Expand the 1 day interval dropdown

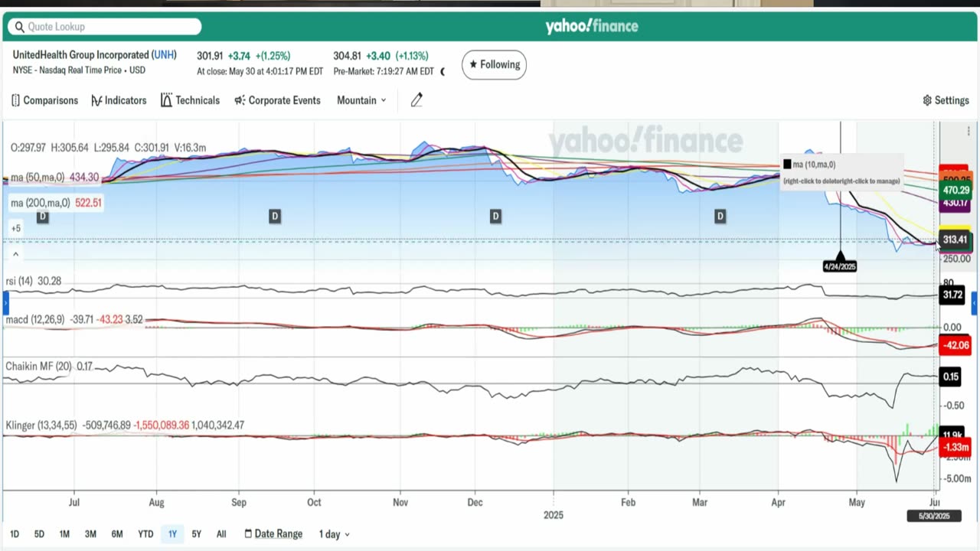(x=334, y=534)
